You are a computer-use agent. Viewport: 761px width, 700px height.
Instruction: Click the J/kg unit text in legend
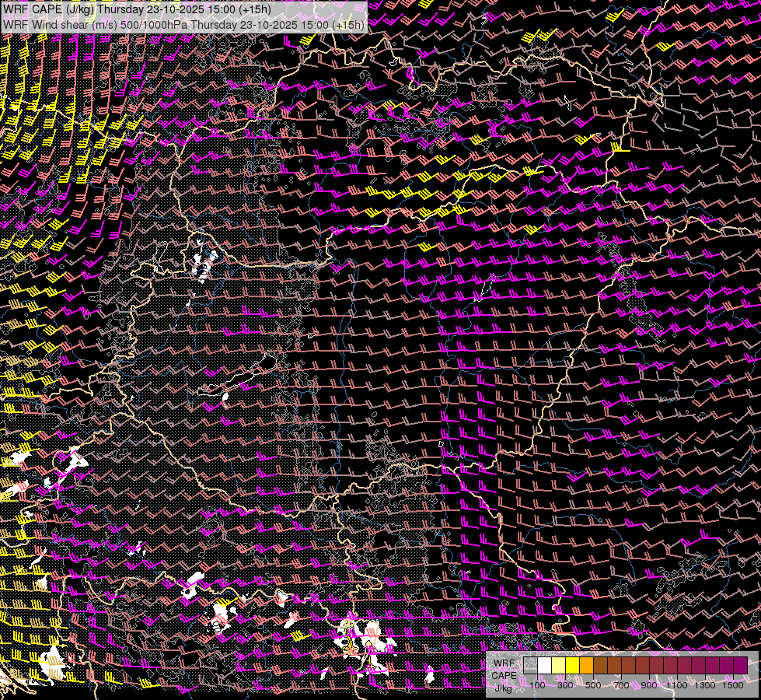click(x=504, y=688)
